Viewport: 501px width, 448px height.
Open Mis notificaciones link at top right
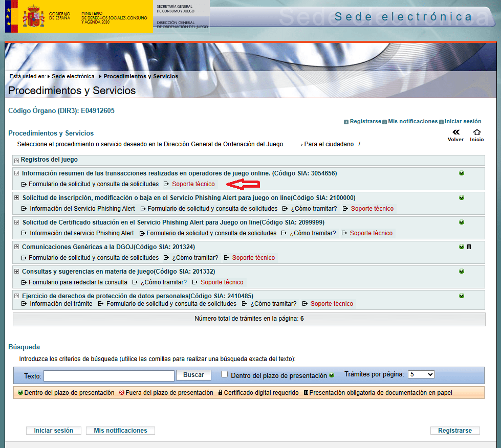click(412, 122)
